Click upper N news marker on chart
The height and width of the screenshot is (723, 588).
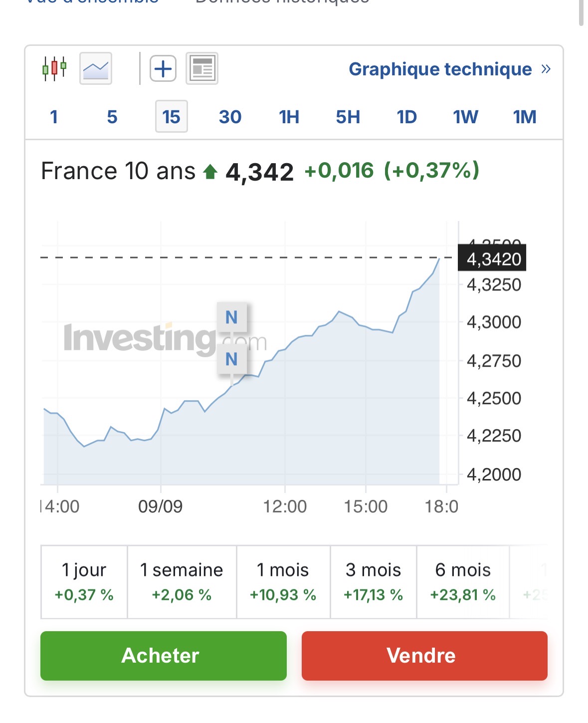tap(231, 317)
